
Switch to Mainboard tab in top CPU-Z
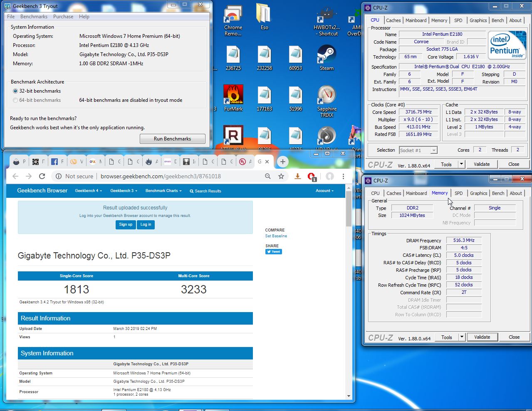click(416, 20)
